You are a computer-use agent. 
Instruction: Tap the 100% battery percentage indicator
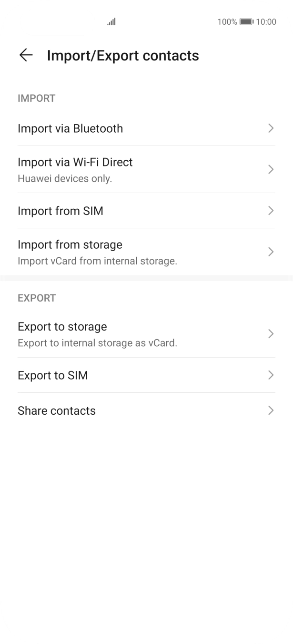227,21
